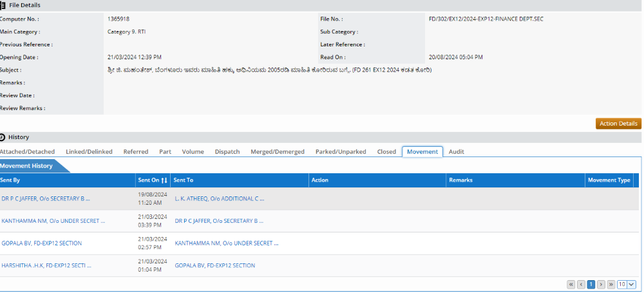Open rows-per-page dropdown showing 10
This screenshot has width=644, height=293.
(x=626, y=284)
